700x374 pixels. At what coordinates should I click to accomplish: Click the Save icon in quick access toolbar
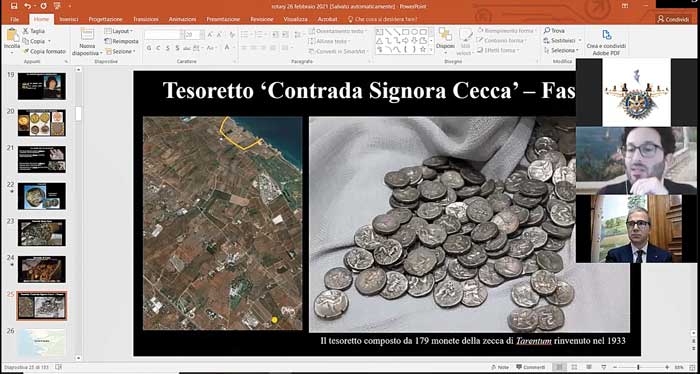click(x=14, y=6)
